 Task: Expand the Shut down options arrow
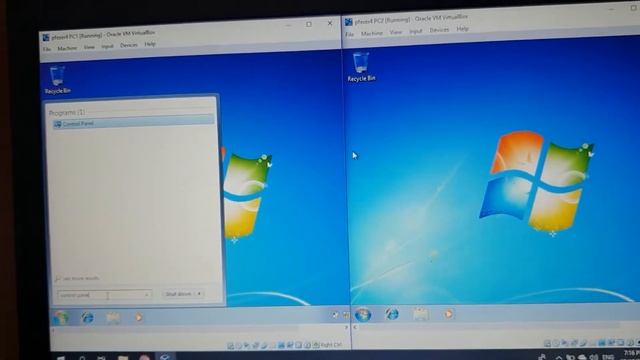tap(199, 293)
